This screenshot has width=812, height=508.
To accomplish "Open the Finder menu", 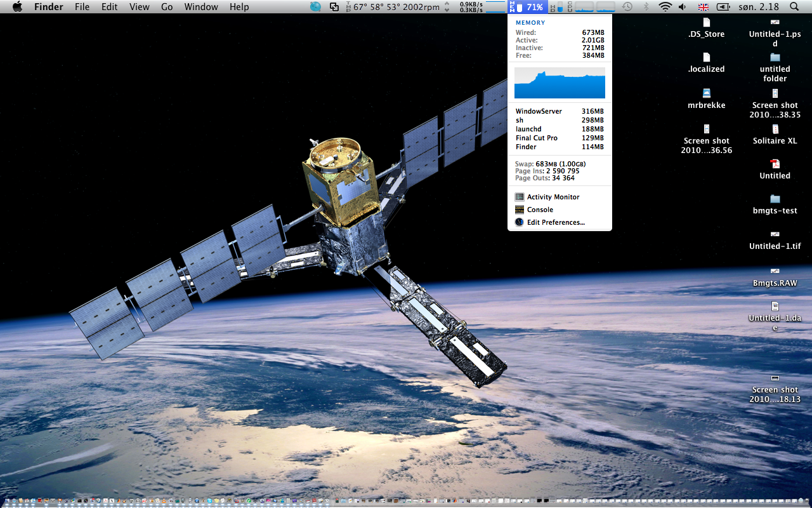I will click(x=48, y=7).
